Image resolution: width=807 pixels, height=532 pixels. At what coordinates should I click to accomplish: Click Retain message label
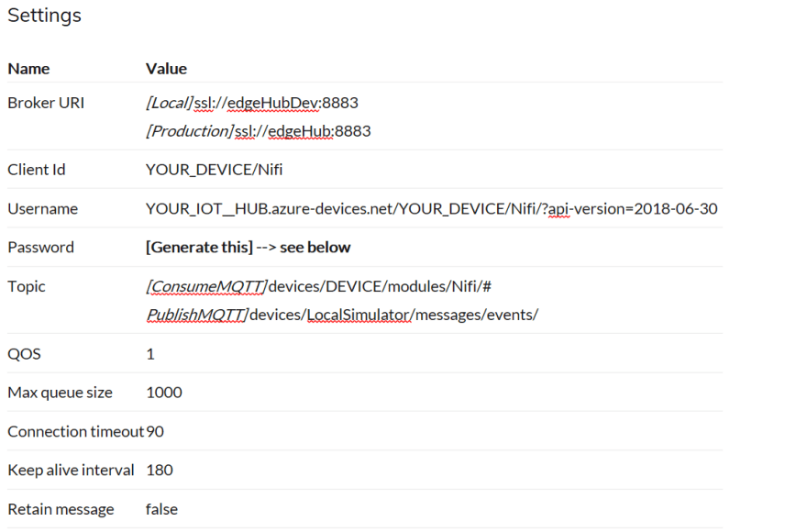pyautogui.click(x=61, y=509)
